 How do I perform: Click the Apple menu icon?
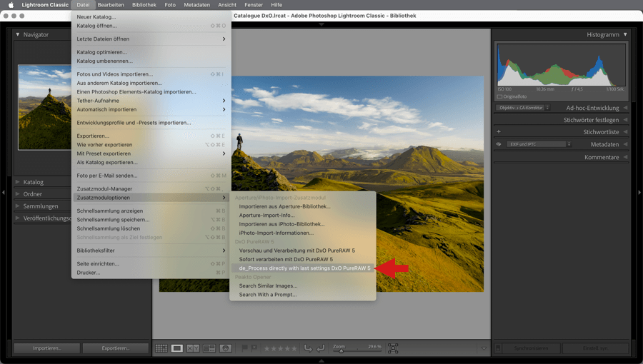point(11,5)
